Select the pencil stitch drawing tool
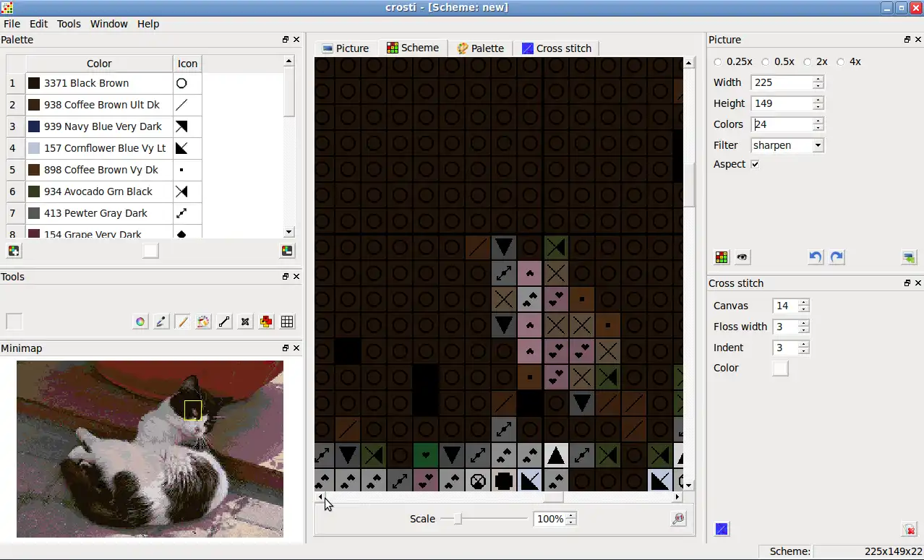 click(182, 322)
